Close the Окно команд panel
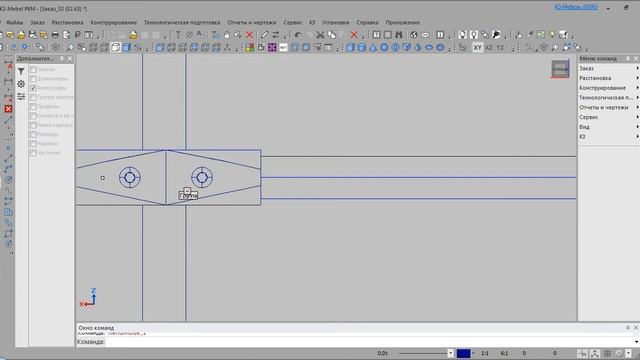Screen dimensions: 640x360 (636, 328)
